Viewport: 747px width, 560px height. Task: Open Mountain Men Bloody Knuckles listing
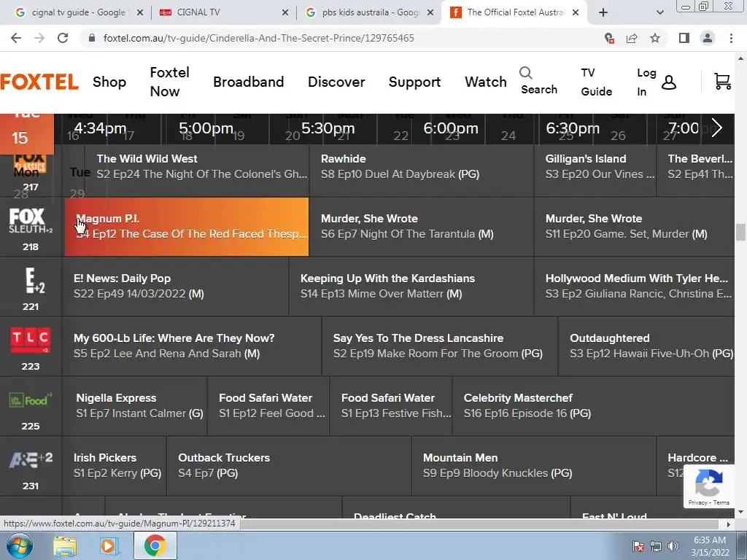point(534,466)
